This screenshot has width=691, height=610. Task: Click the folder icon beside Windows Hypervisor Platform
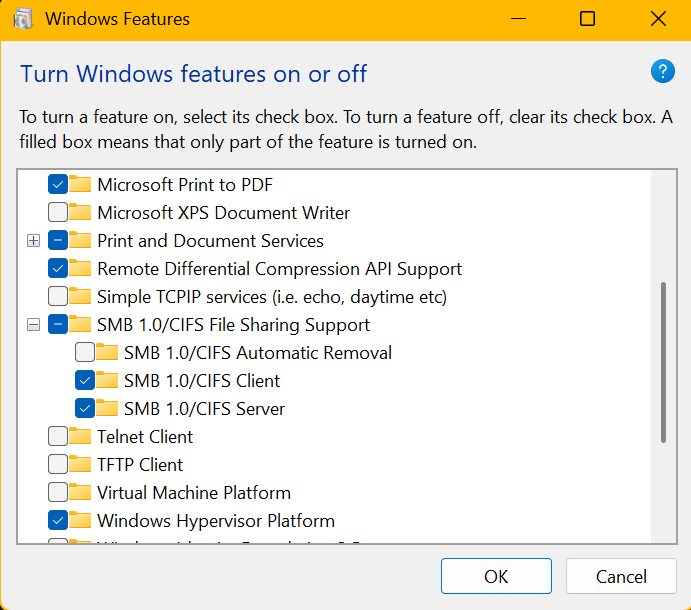click(x=80, y=520)
